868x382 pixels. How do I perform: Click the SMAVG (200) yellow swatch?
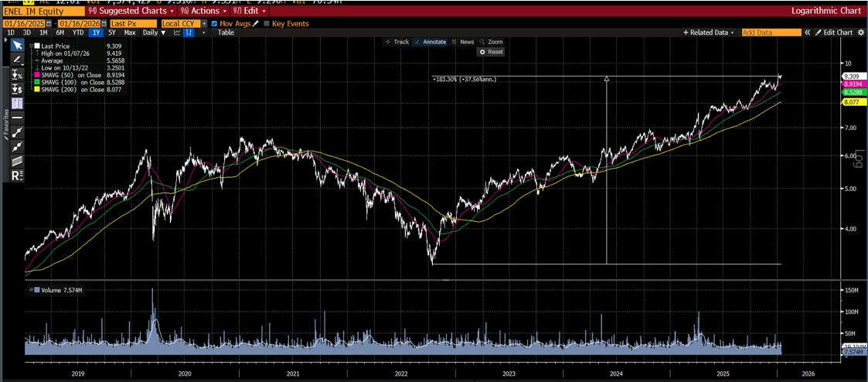pyautogui.click(x=37, y=89)
